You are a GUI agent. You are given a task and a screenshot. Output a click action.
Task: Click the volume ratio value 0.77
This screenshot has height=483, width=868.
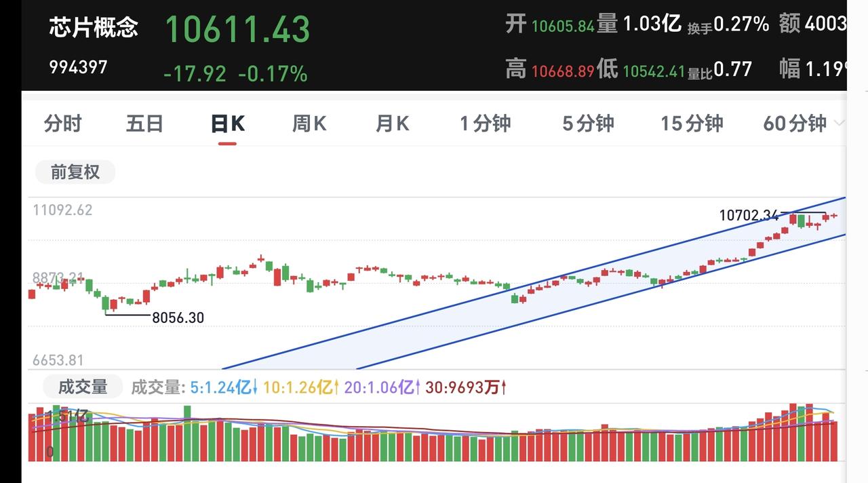coord(733,69)
